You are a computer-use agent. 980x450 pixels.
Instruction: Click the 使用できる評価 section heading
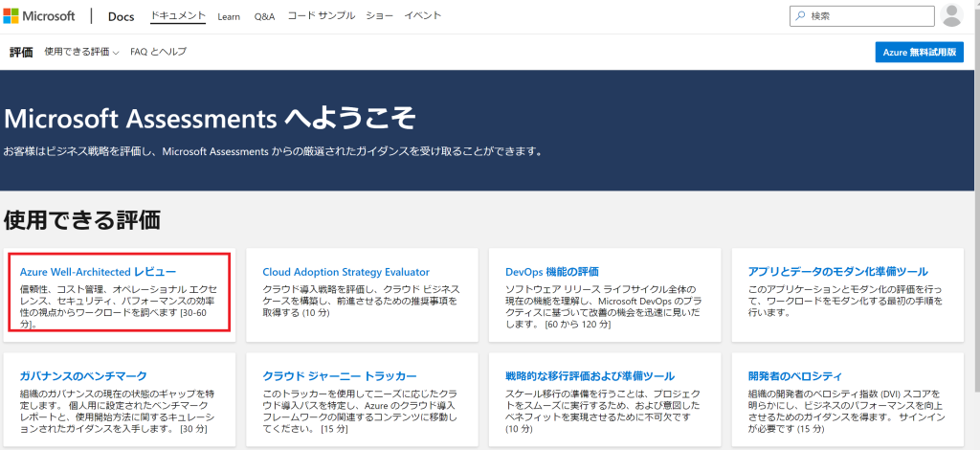(82, 220)
